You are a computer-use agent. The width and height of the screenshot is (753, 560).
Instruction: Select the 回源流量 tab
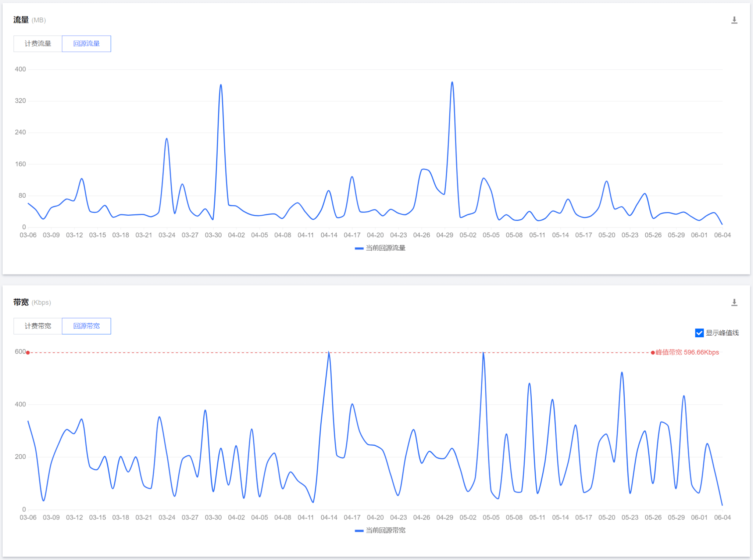(x=86, y=44)
